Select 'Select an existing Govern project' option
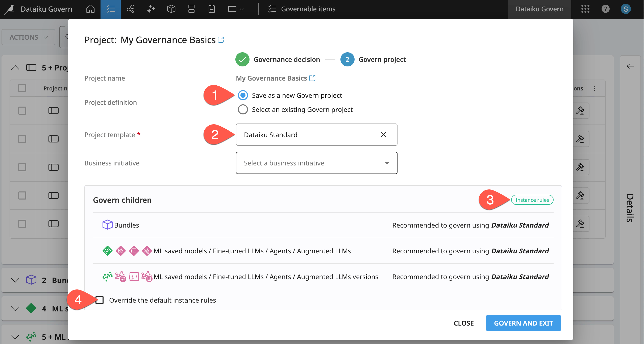The width and height of the screenshot is (644, 344). pyautogui.click(x=243, y=110)
